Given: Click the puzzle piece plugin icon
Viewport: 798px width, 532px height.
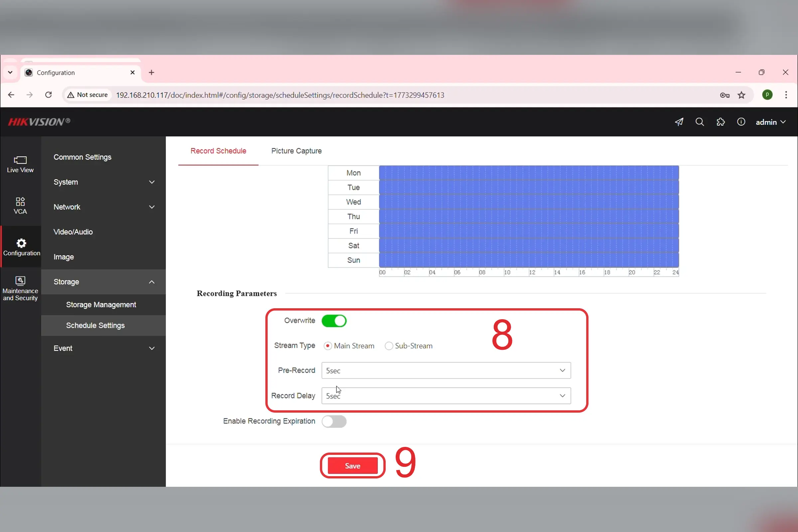Looking at the screenshot, I should click(720, 122).
